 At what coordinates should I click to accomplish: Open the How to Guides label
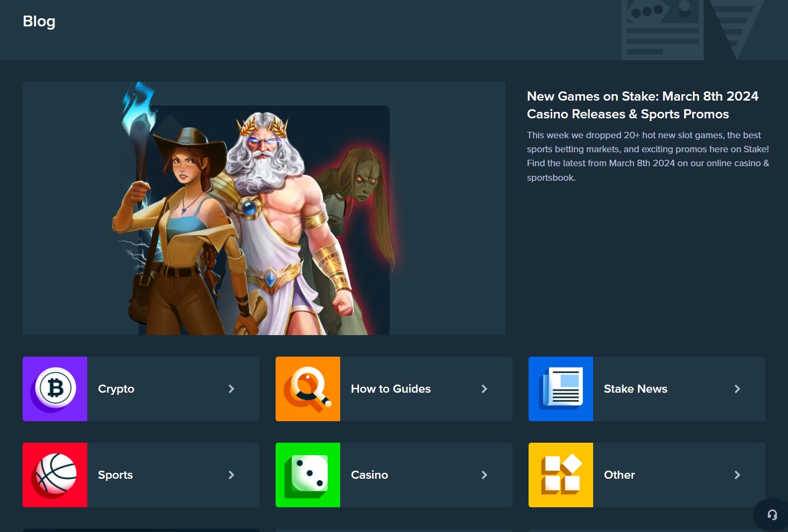391,389
